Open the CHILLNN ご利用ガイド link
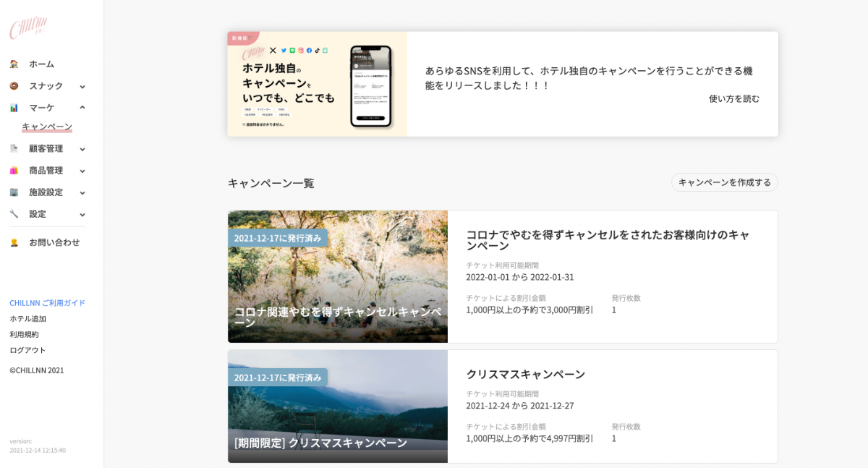This screenshot has width=868, height=468. [x=47, y=303]
